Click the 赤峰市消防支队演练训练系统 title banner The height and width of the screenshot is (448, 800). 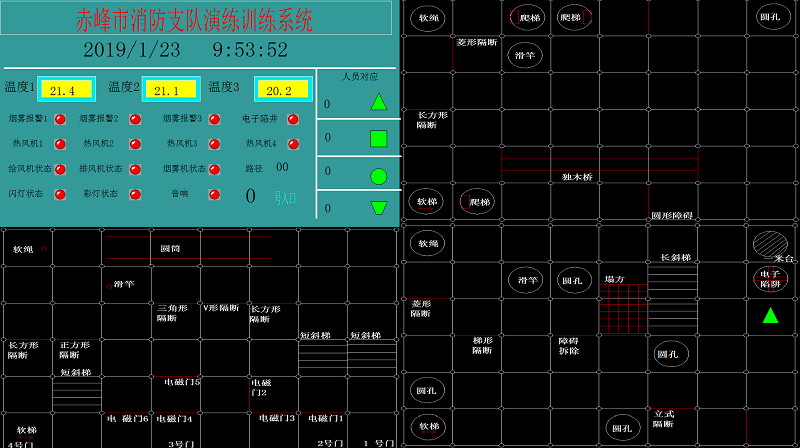click(x=196, y=19)
